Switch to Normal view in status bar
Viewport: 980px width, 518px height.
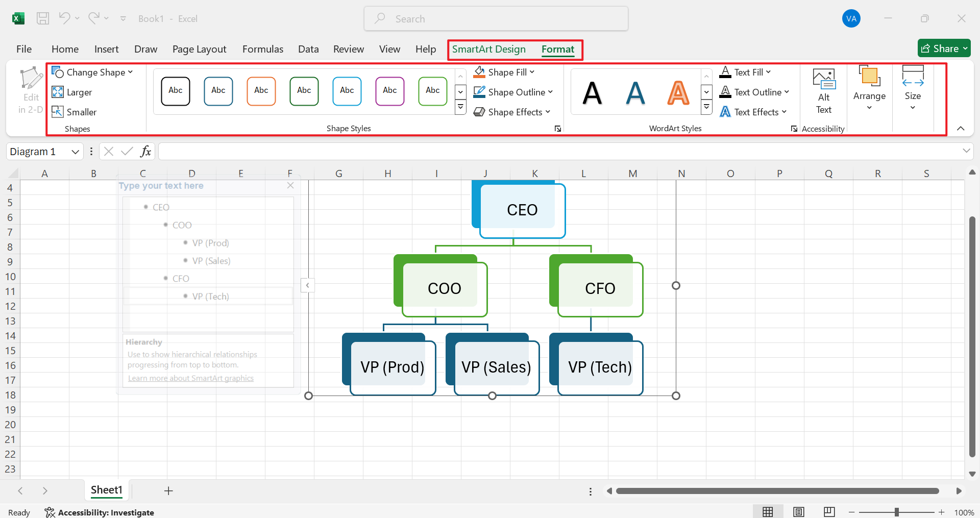coord(769,511)
